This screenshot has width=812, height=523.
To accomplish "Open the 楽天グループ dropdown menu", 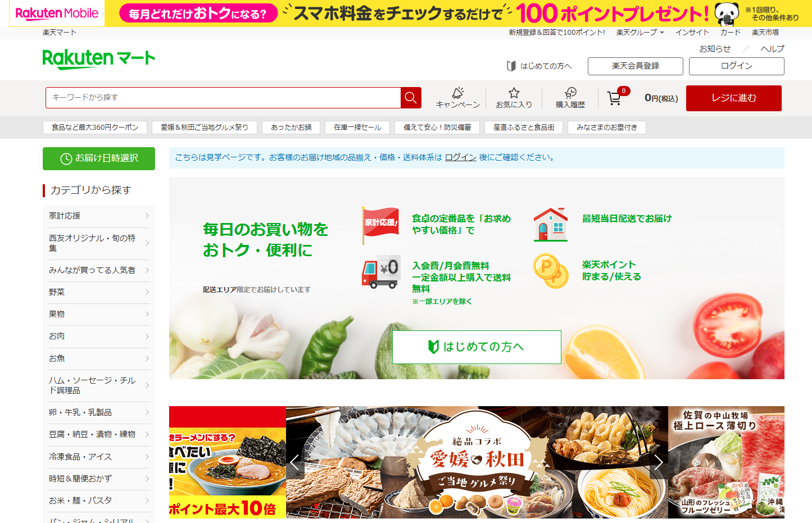I will coord(640,33).
